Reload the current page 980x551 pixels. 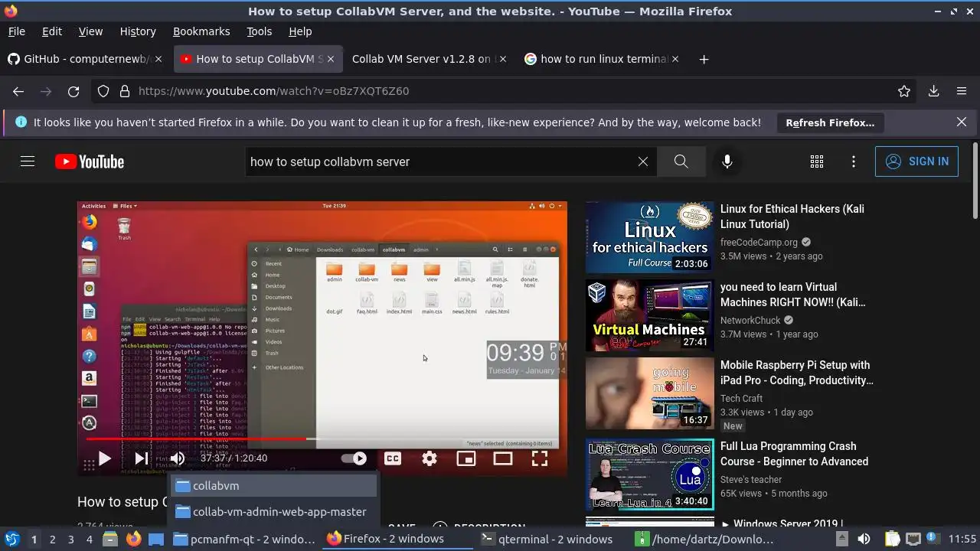click(73, 91)
